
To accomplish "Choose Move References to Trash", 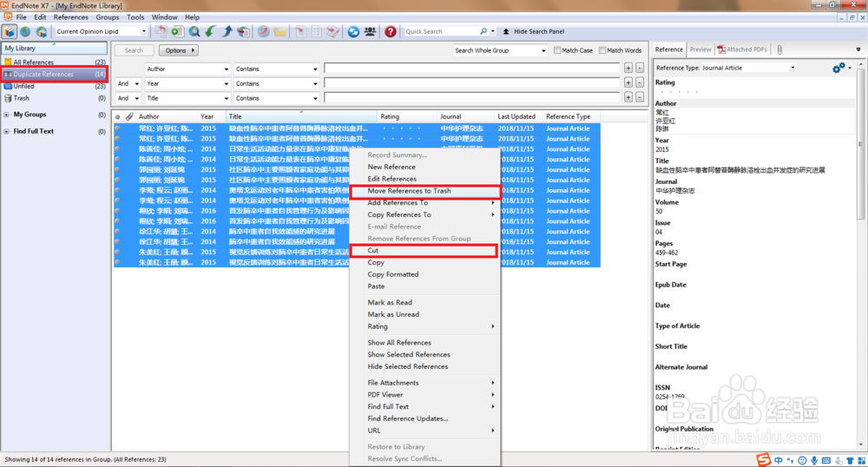I will coord(425,191).
